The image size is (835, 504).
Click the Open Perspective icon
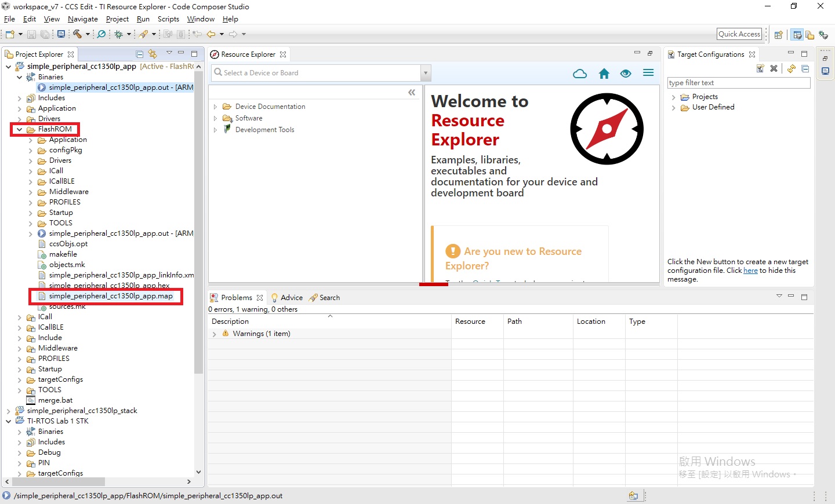coord(779,35)
